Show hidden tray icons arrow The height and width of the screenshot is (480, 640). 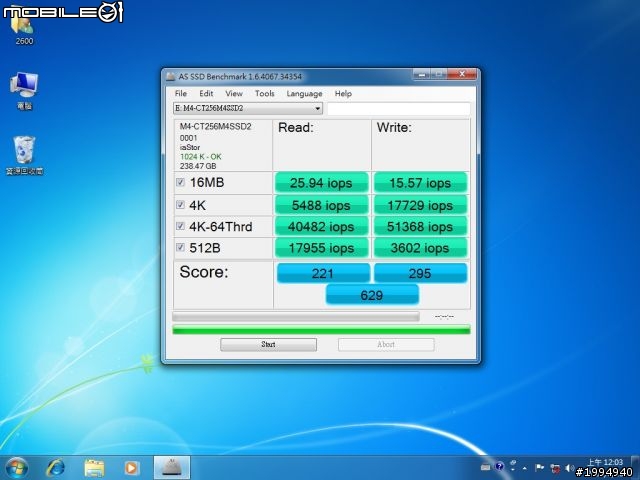[x=525, y=468]
